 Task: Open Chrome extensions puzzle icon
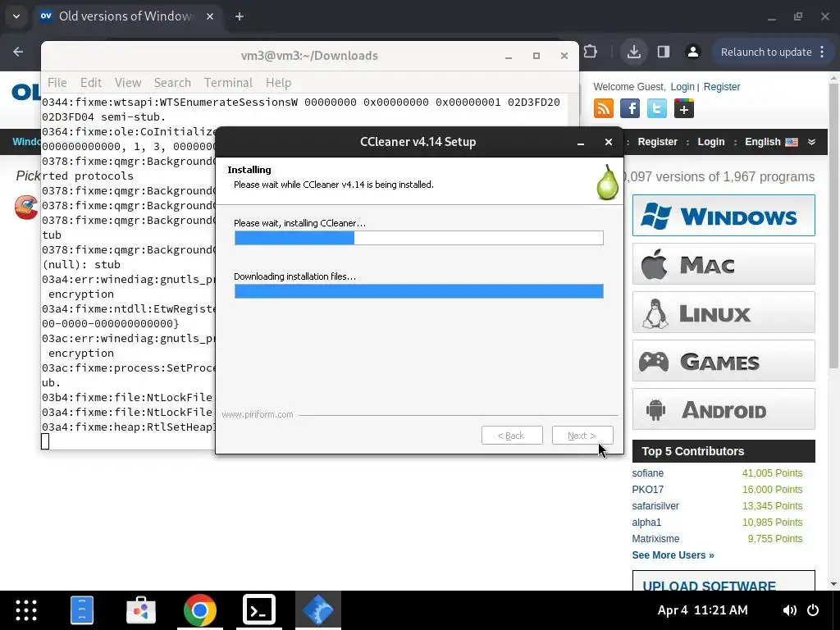(x=590, y=52)
